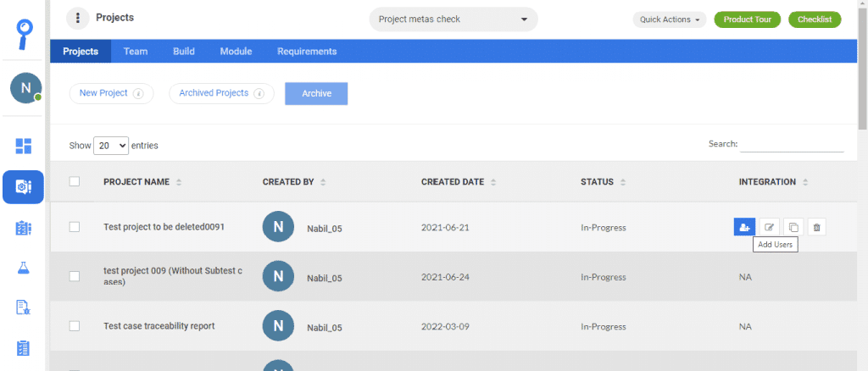Click the edit project pencil icon
Image resolution: width=868 pixels, height=371 pixels.
[x=769, y=227]
